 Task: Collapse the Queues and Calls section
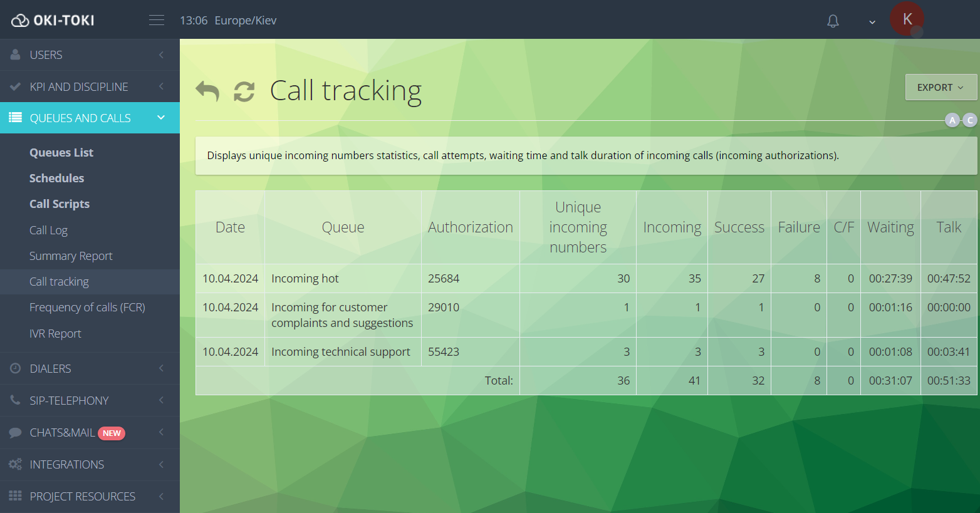(160, 117)
